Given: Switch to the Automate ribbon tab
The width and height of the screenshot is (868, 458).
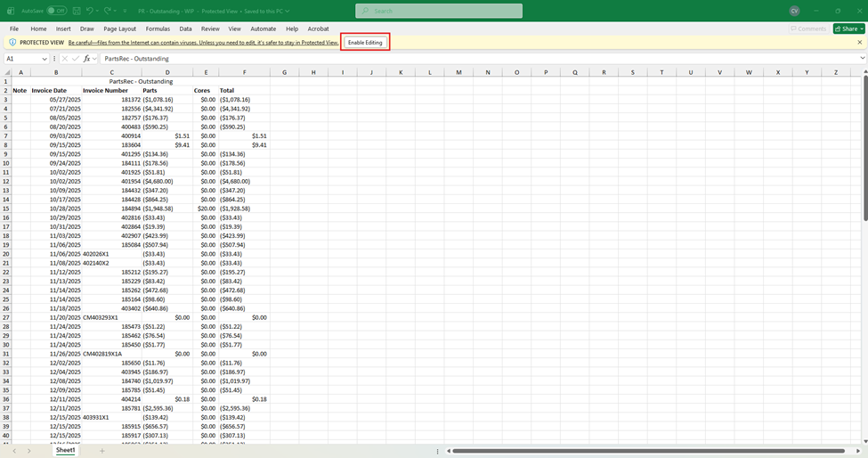Looking at the screenshot, I should (263, 29).
